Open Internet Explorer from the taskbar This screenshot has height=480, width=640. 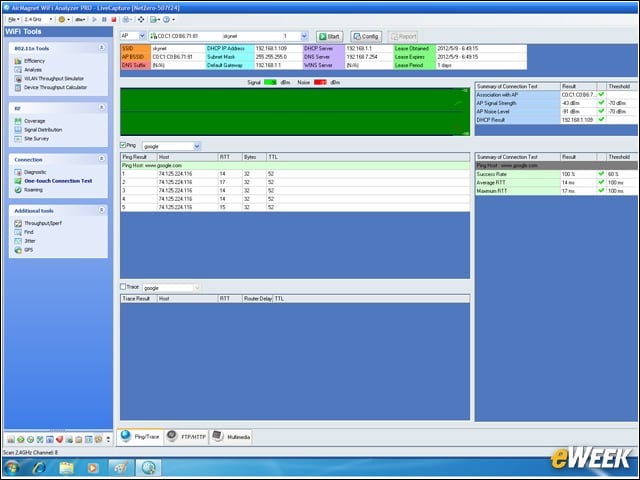tap(39, 467)
